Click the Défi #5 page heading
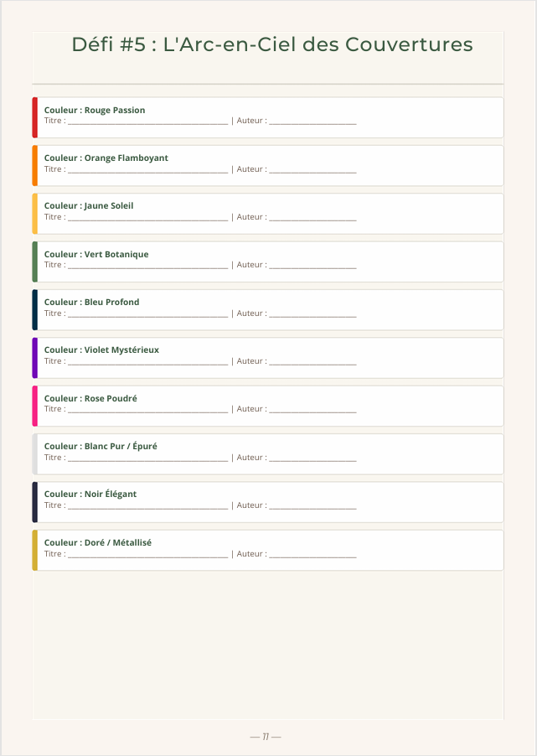The width and height of the screenshot is (537, 756). click(x=272, y=44)
